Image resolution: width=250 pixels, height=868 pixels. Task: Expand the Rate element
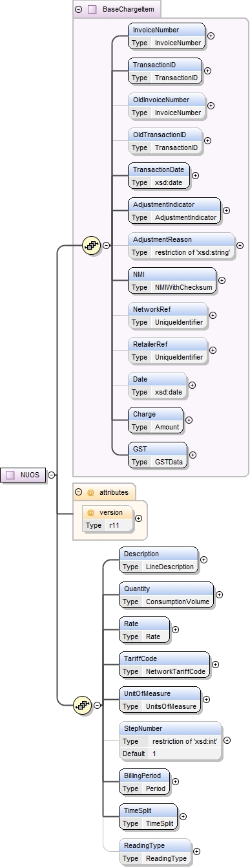tap(175, 630)
